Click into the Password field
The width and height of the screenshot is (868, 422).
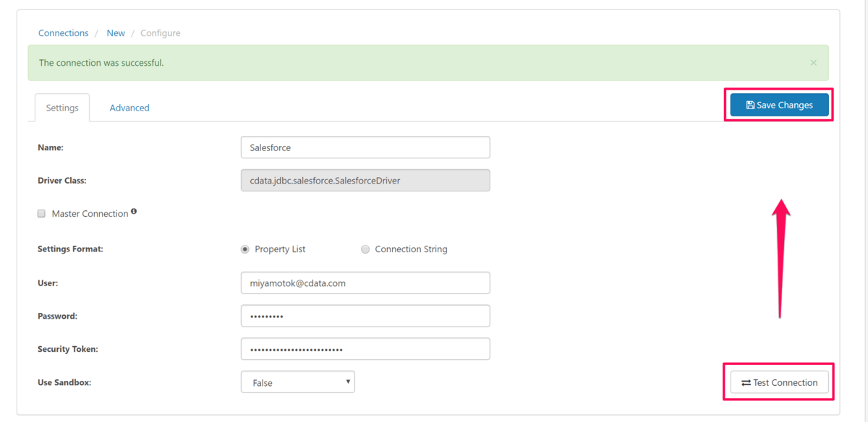(365, 316)
